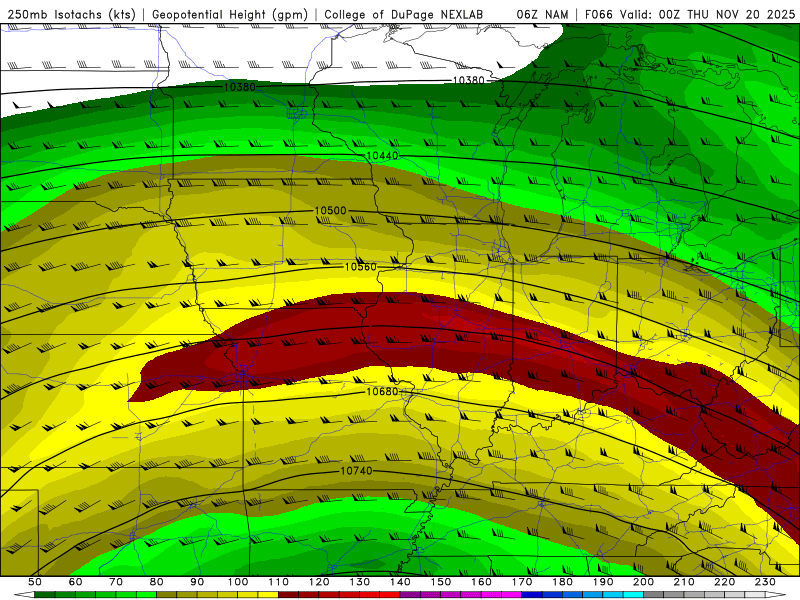Click the "00Z THU NOV 20 2025" valid time
The width and height of the screenshot is (800, 600).
point(727,15)
